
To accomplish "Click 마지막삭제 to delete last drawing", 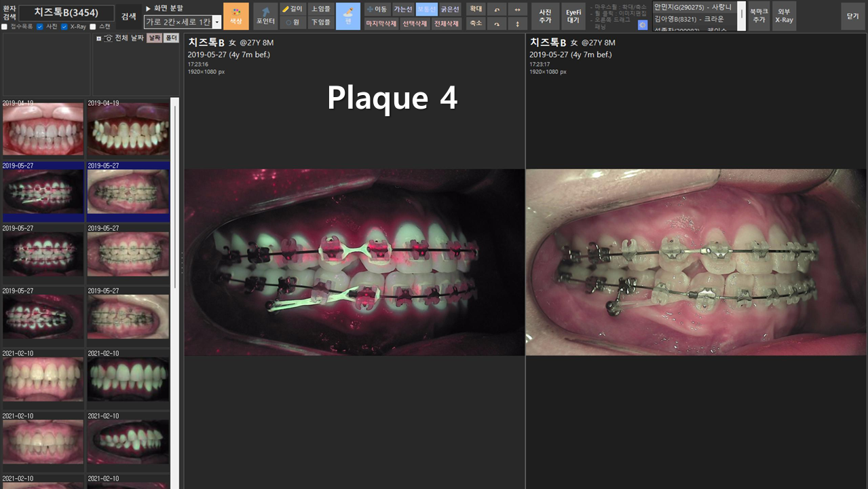I will coord(381,23).
